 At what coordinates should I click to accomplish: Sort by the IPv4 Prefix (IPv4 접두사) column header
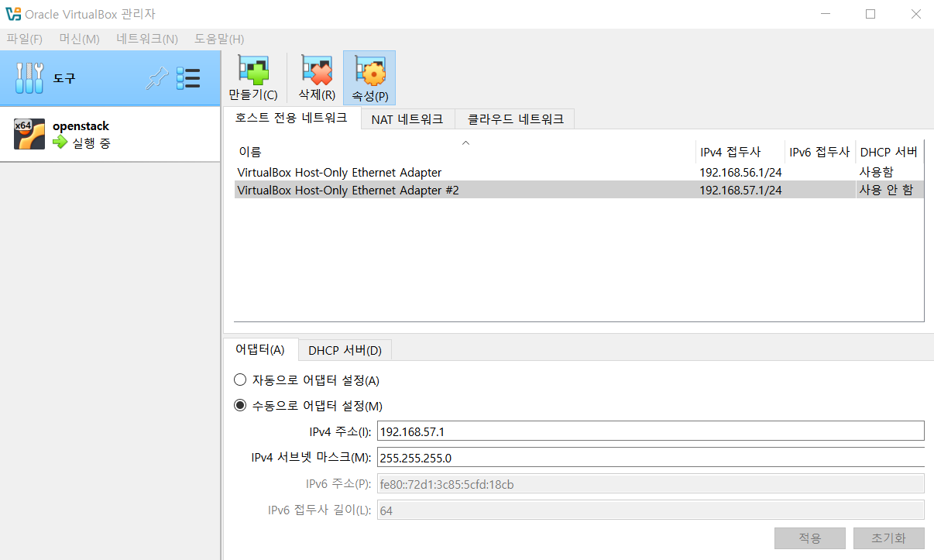pos(740,152)
